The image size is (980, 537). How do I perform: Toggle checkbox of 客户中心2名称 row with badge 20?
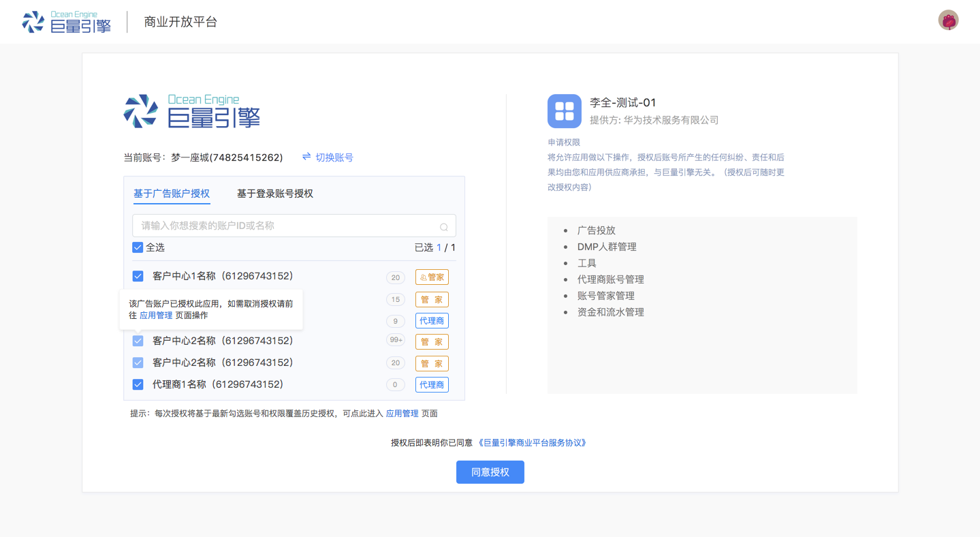click(x=138, y=363)
